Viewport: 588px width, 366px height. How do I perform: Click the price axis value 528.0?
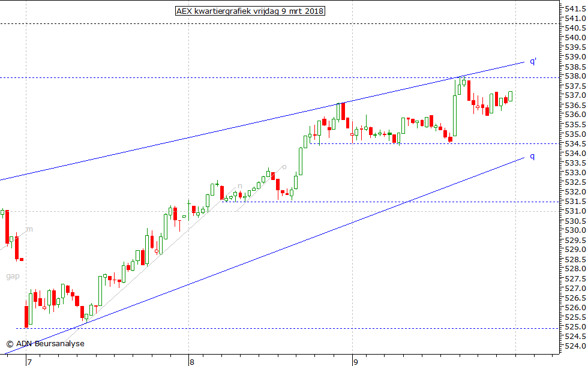pos(575,269)
